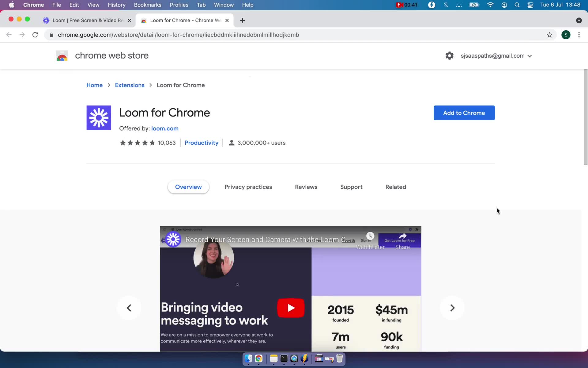The image size is (588, 368).
Task: Open the Profiles menu
Action: (x=179, y=5)
